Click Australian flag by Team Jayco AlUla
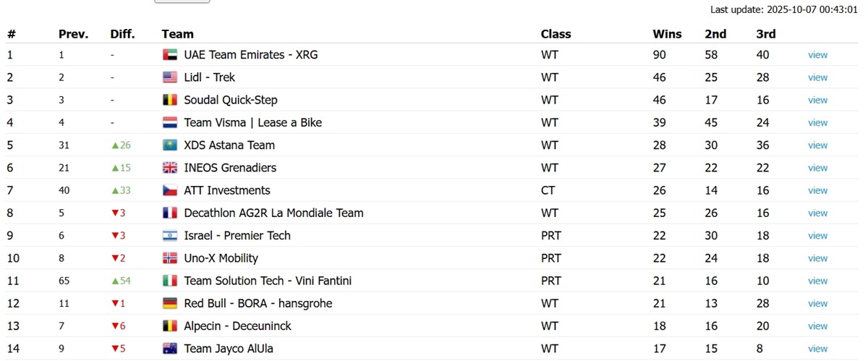 (170, 349)
